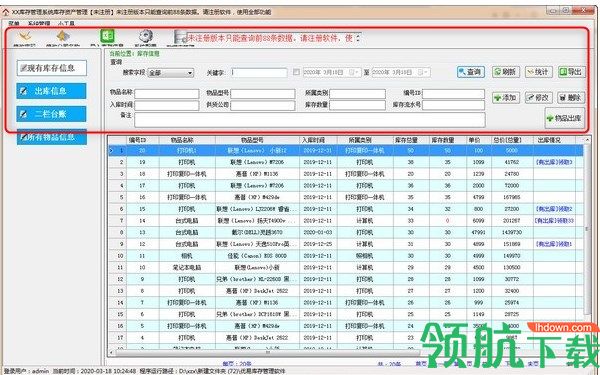
Task: Sort by the 单价 column header
Action: tap(478, 140)
